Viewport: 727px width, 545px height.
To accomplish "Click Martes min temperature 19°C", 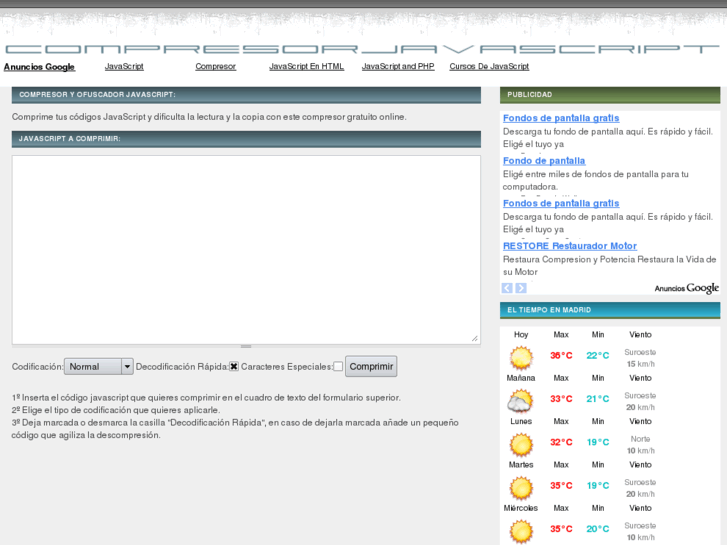I will 598,486.
